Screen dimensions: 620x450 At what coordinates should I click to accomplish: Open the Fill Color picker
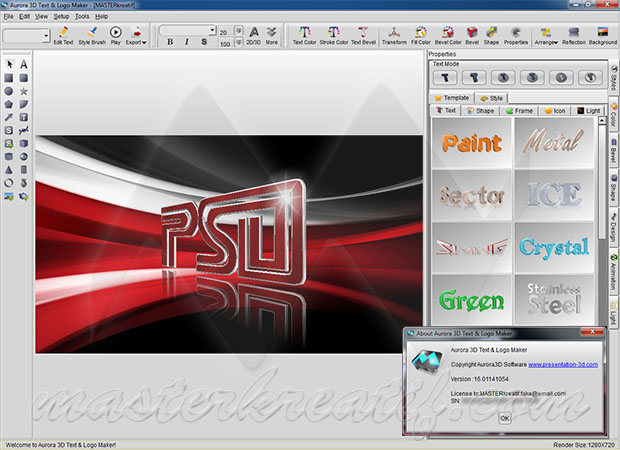tap(421, 36)
